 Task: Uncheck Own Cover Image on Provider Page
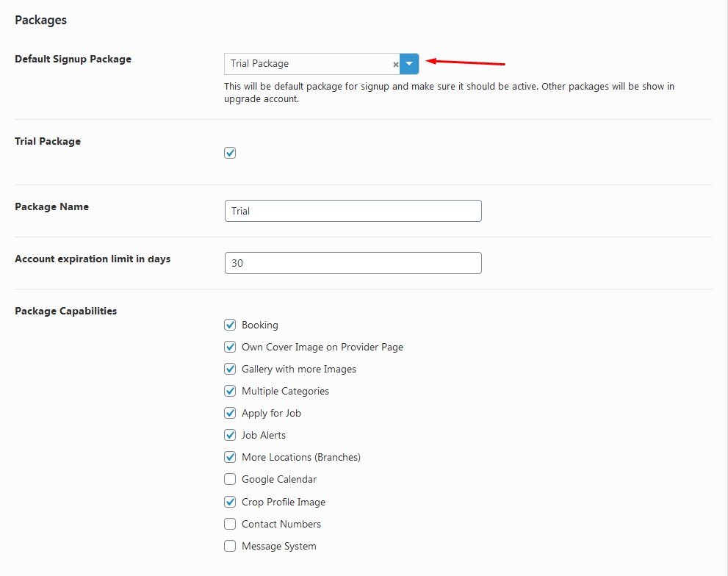coord(230,347)
